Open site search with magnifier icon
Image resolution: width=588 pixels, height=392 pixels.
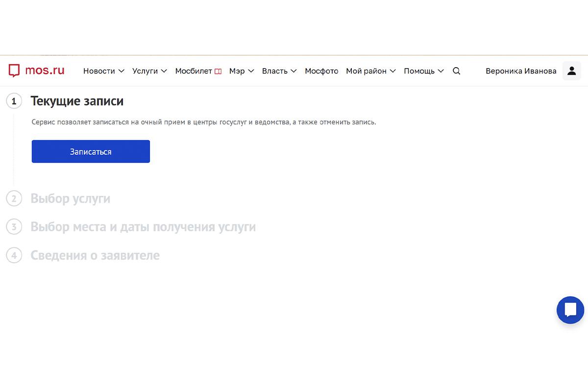(x=456, y=71)
